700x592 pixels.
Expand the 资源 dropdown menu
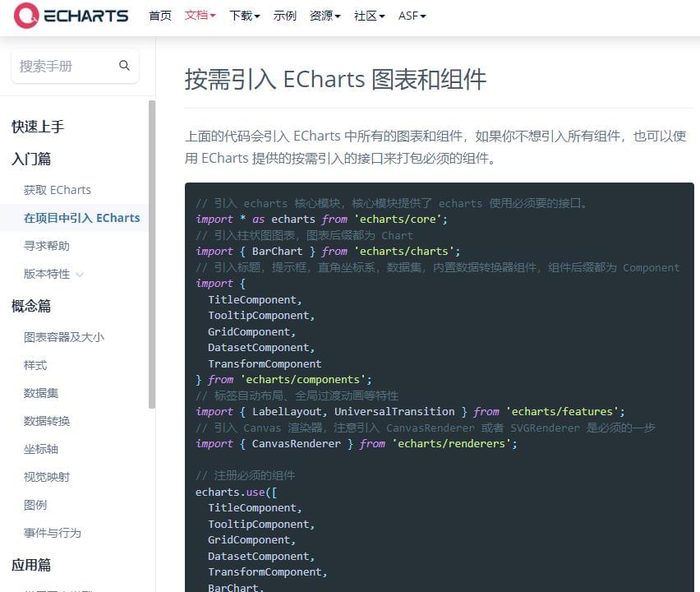point(325,16)
